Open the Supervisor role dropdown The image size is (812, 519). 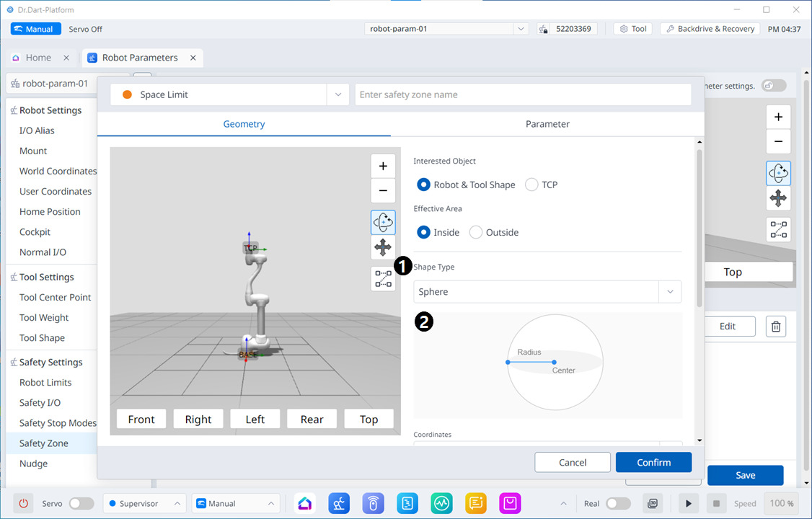144,503
